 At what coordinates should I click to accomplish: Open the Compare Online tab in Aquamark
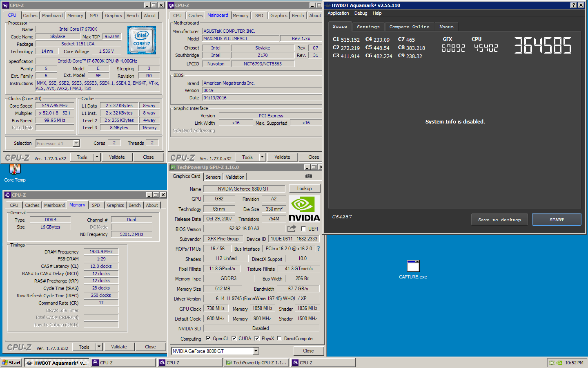click(x=409, y=27)
